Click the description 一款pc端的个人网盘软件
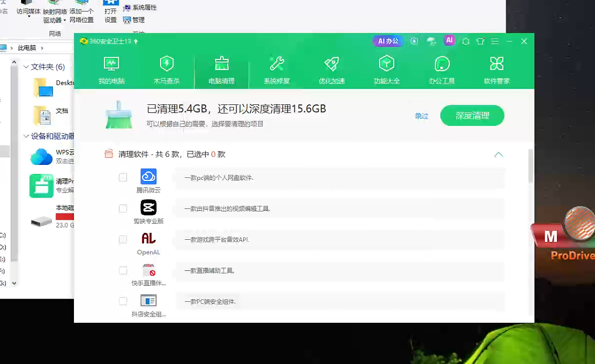 [x=219, y=178]
